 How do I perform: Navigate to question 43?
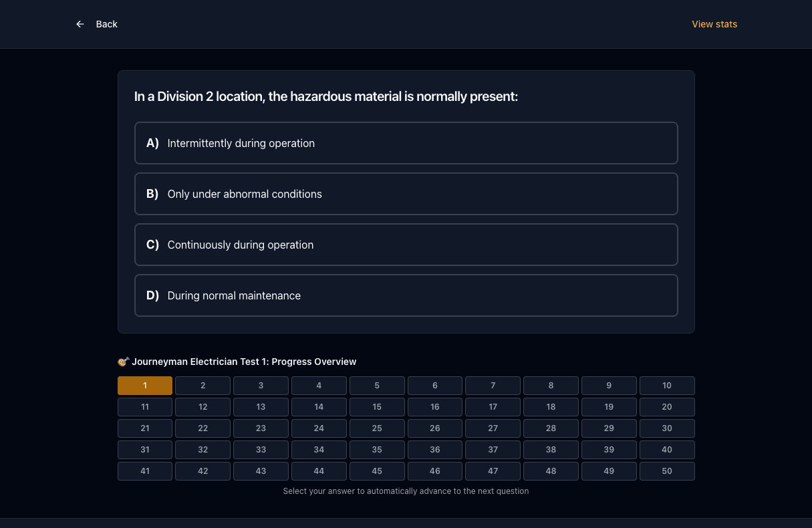[x=261, y=471]
